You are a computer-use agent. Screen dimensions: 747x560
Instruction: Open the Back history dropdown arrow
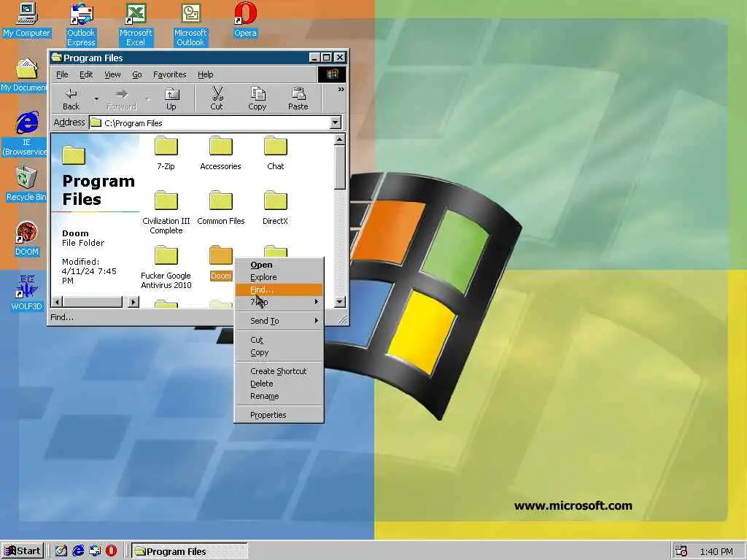point(96,99)
